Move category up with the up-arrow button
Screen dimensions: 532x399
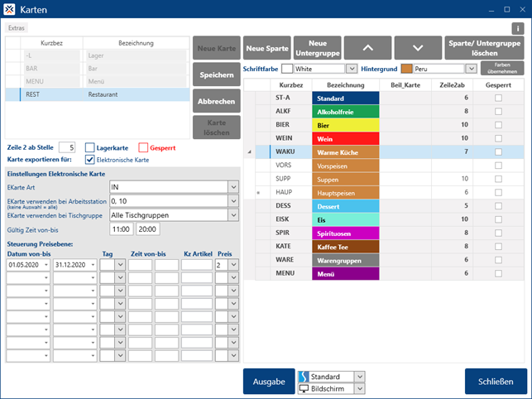(366, 48)
